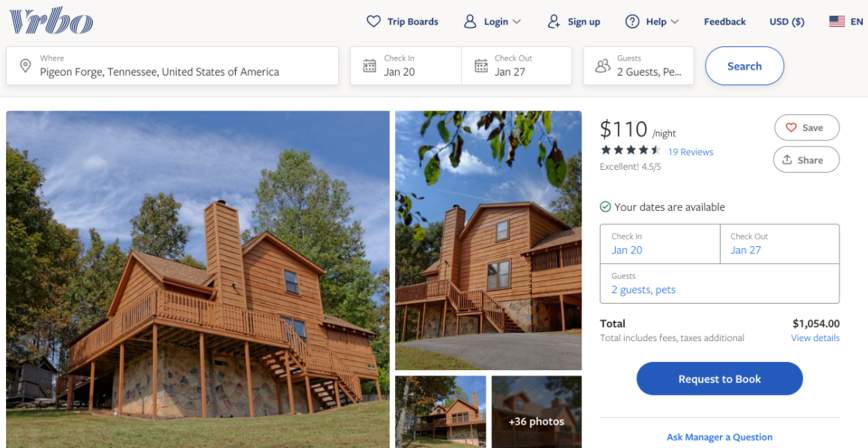Screen dimensions: 868x448
Task: Click the Vrbo logo
Action: point(51,22)
